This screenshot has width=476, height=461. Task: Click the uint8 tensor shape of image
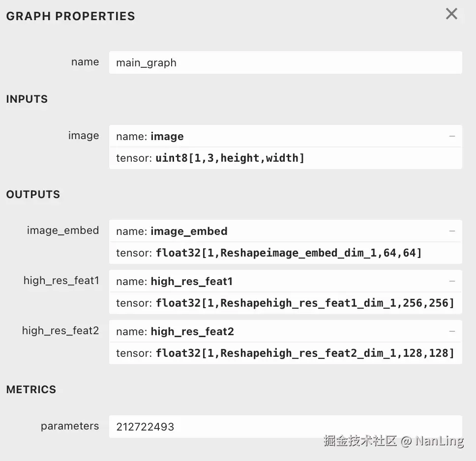[x=230, y=158]
